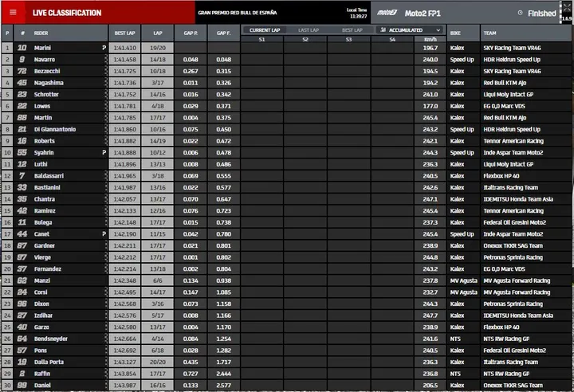The width and height of the screenshot is (574, 392).
Task: Click the Local Time 11:39:27 display
Action: [356, 14]
